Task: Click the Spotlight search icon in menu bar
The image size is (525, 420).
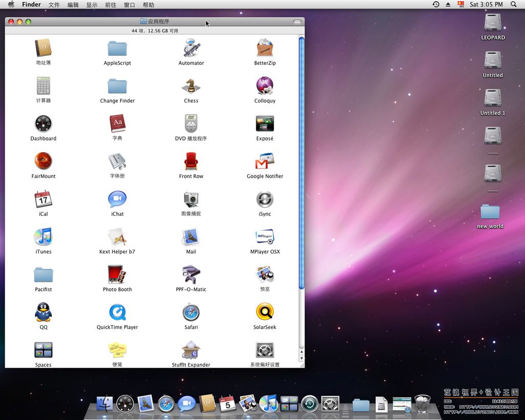Action: click(x=513, y=4)
